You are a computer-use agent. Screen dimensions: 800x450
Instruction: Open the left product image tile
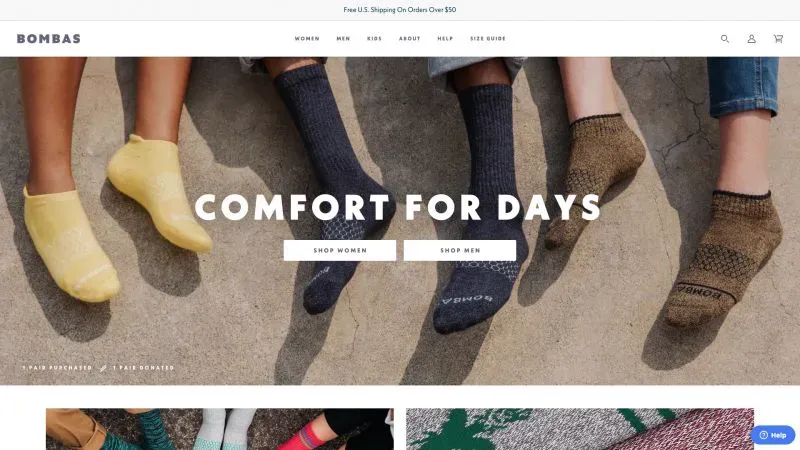(x=220, y=429)
